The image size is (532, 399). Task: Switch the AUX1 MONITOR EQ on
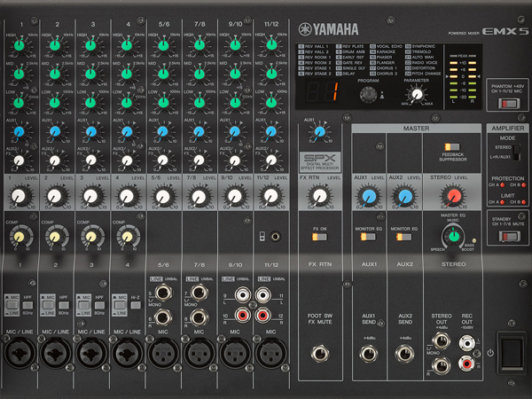pyautogui.click(x=367, y=237)
